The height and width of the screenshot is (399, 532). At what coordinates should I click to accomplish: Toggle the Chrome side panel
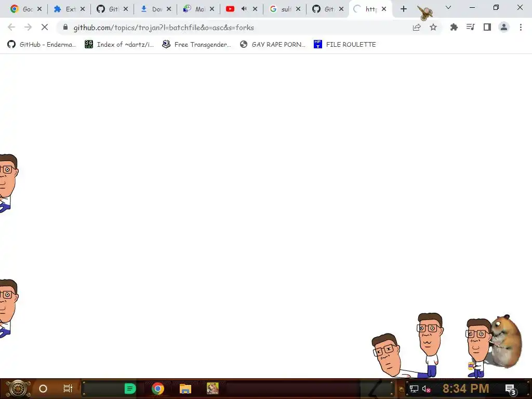[487, 27]
